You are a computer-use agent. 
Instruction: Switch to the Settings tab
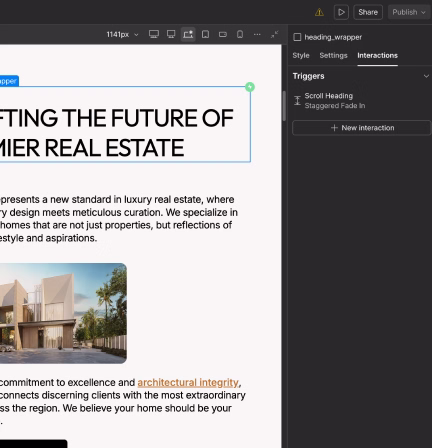[333, 55]
